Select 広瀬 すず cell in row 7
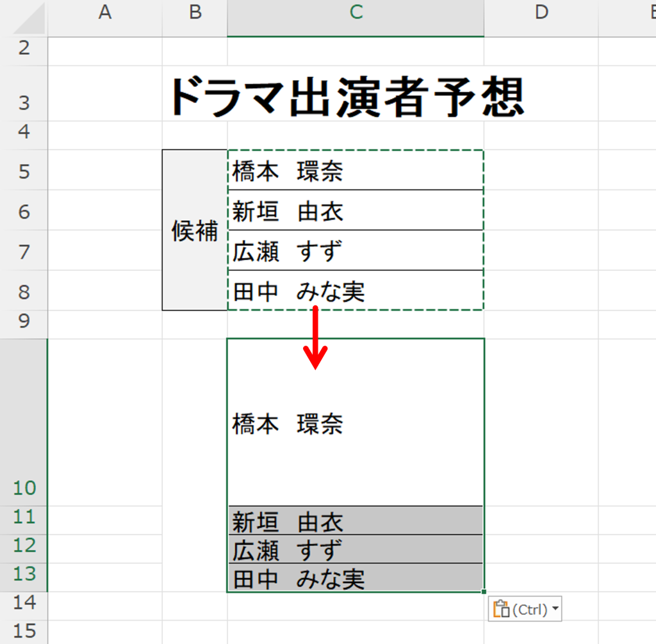The image size is (656, 644). [x=356, y=251]
